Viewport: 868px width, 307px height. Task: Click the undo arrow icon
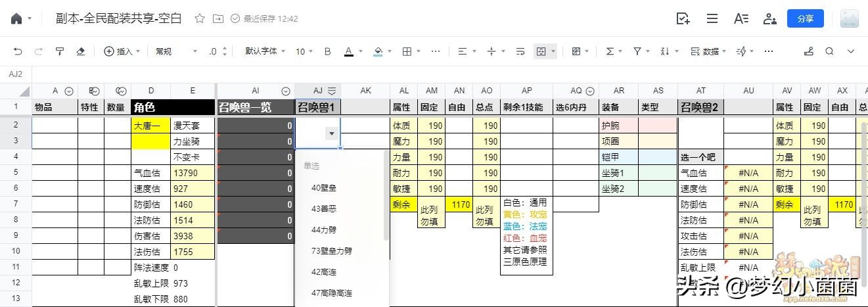pos(18,51)
